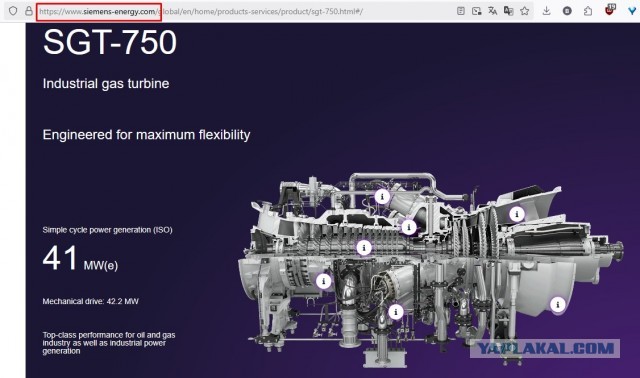Open info hotspot at combustor section
Viewport: 640px width, 378px height.
point(409,227)
